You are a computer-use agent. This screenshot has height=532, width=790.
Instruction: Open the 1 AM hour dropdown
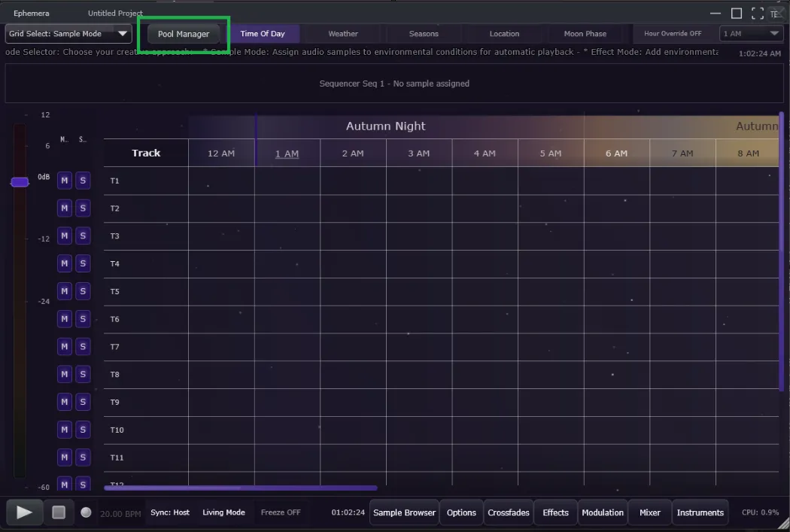[x=751, y=33]
